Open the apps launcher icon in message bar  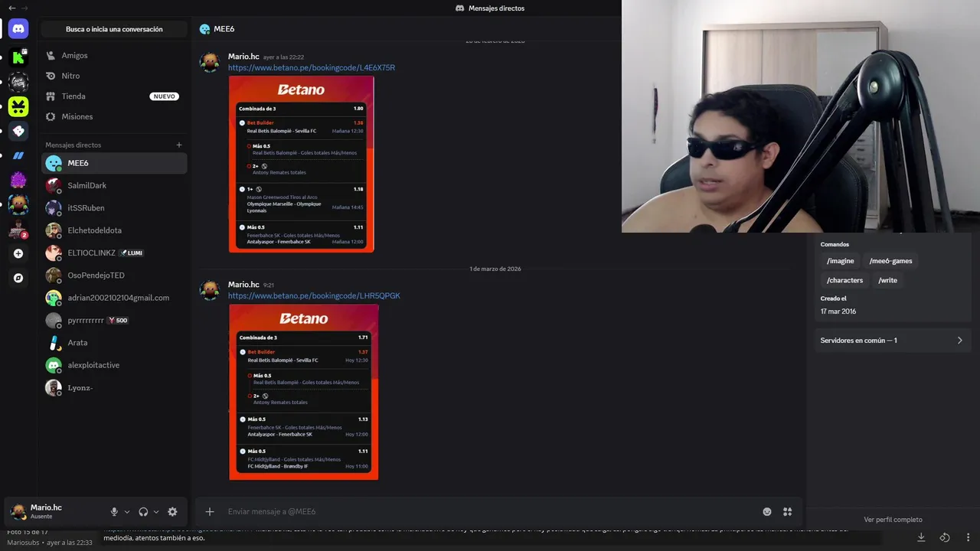click(x=787, y=511)
